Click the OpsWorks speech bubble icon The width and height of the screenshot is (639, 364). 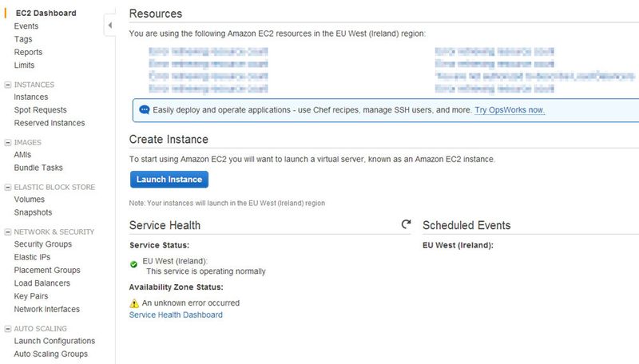[x=145, y=110]
